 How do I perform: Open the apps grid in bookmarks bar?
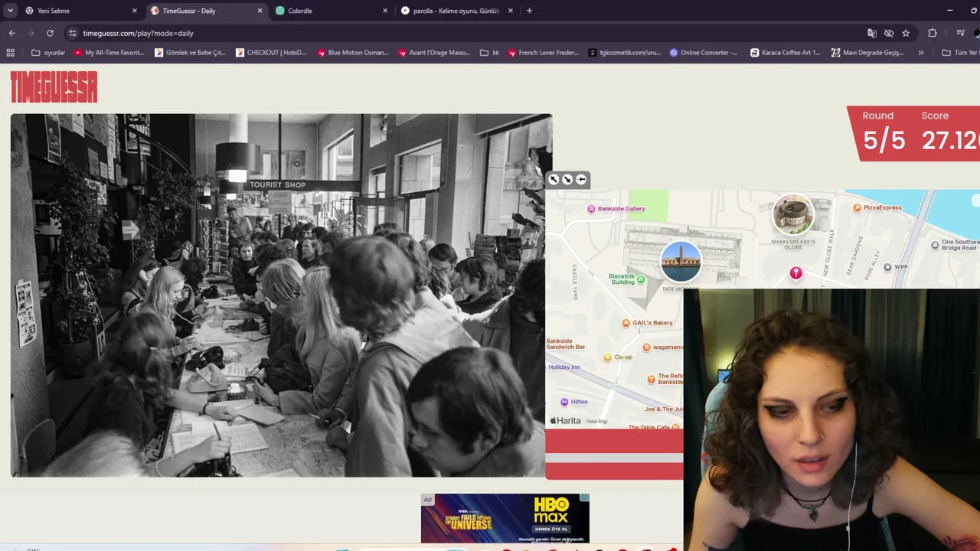(x=10, y=53)
